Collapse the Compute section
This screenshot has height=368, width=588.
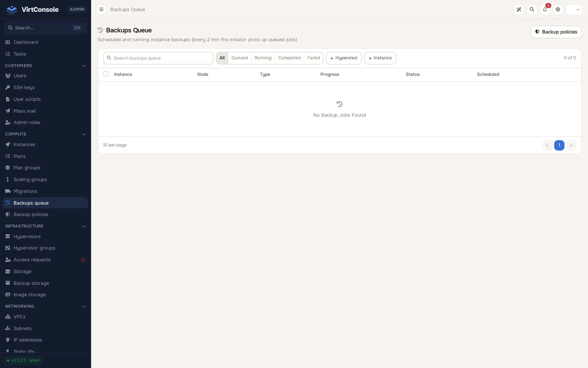coord(45,134)
